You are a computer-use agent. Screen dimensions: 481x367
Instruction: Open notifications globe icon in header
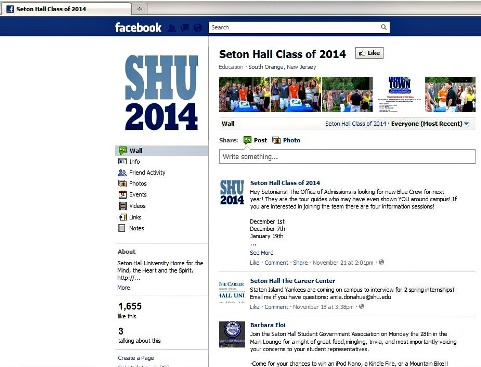click(x=198, y=28)
